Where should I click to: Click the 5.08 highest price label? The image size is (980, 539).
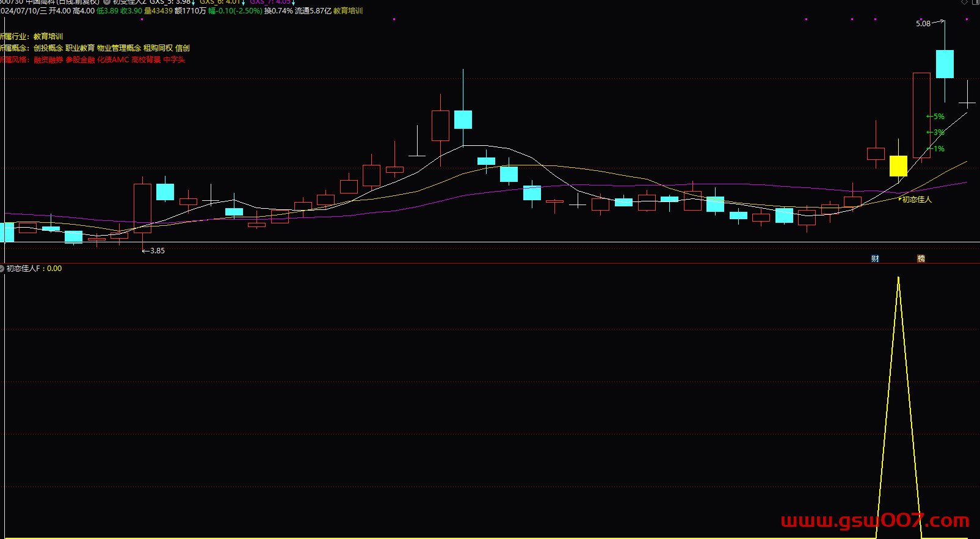[x=923, y=24]
